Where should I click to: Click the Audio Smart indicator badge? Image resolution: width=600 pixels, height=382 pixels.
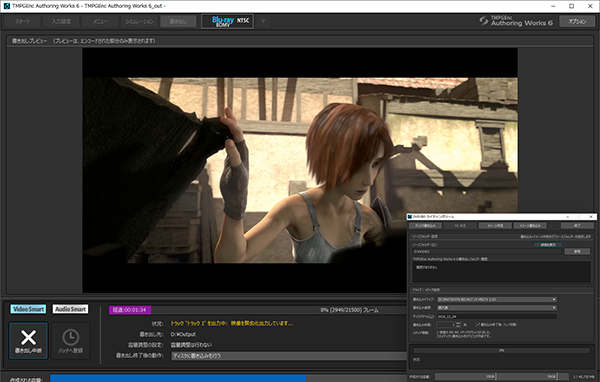[70, 309]
